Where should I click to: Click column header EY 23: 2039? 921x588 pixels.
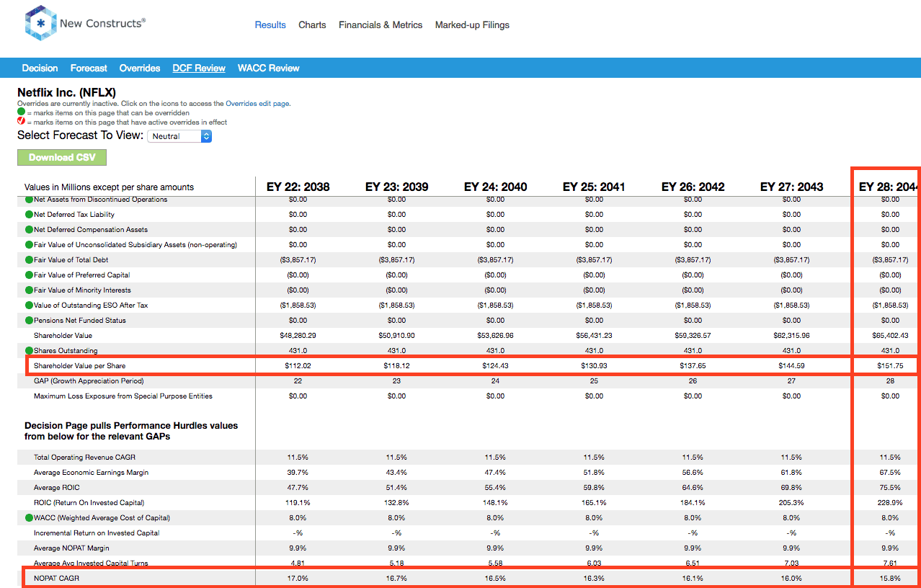coord(396,187)
